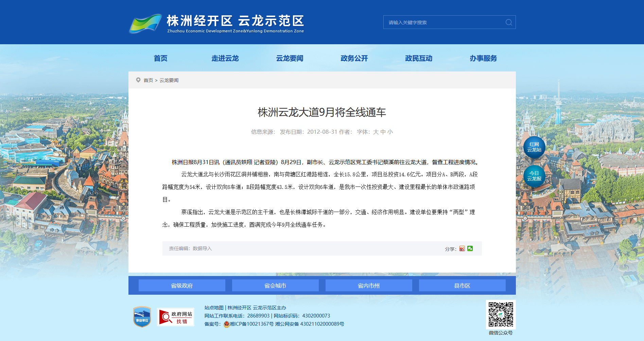Expand the 省级政府 links dropdown
Screen dimensions: 644x341
182,286
